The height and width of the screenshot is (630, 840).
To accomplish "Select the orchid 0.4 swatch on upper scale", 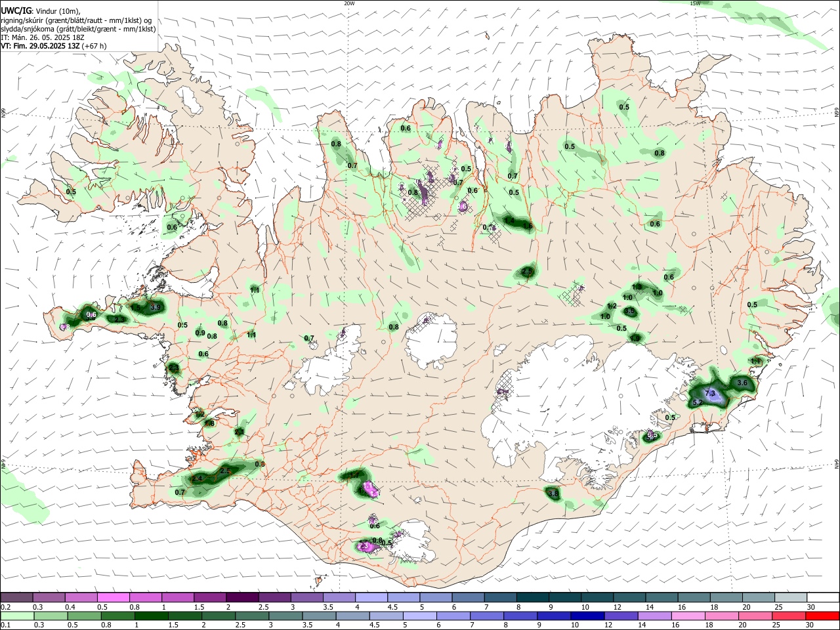I will [x=81, y=598].
